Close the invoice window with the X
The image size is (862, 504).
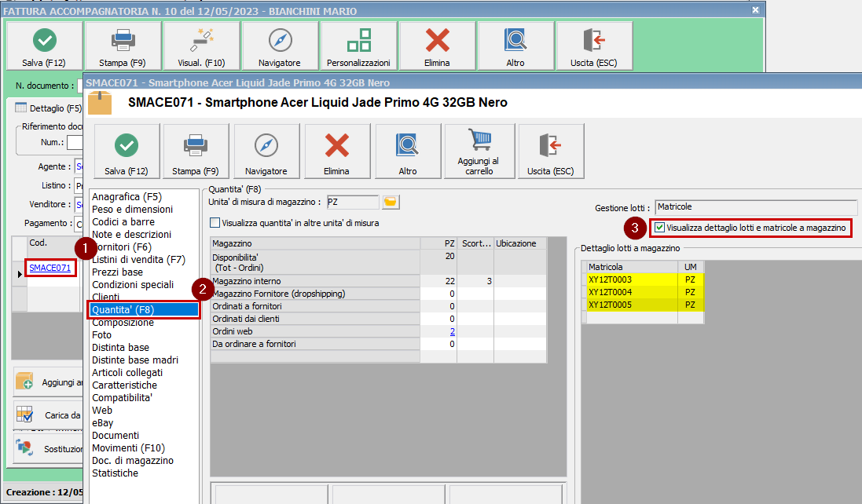click(x=755, y=10)
